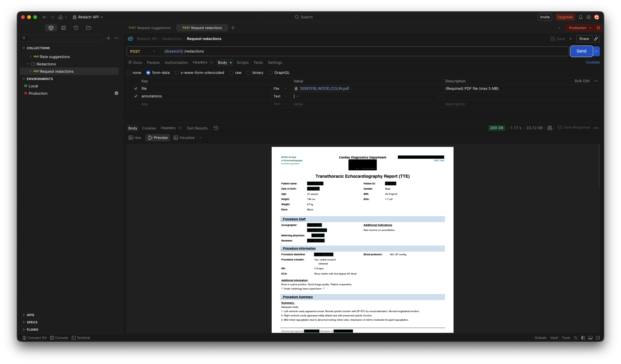This screenshot has width=621, height=364.
Task: Uncheck the annotations row checkbox
Action: 136,96
